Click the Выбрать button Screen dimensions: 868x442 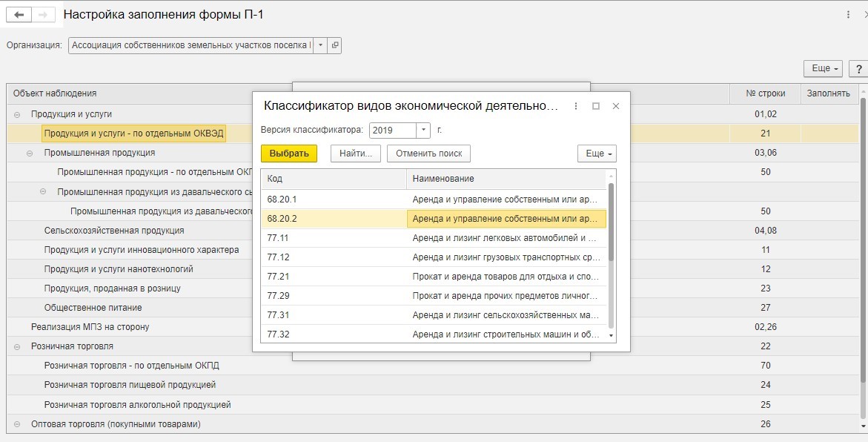click(x=289, y=154)
